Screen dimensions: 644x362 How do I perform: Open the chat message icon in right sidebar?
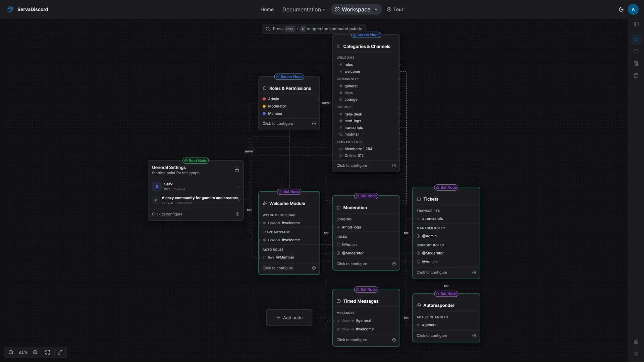point(636,51)
